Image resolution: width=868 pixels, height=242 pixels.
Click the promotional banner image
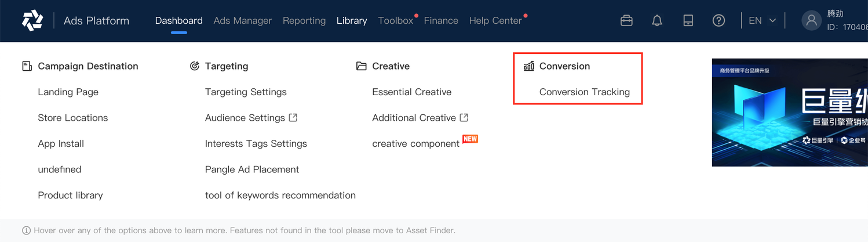click(x=790, y=112)
